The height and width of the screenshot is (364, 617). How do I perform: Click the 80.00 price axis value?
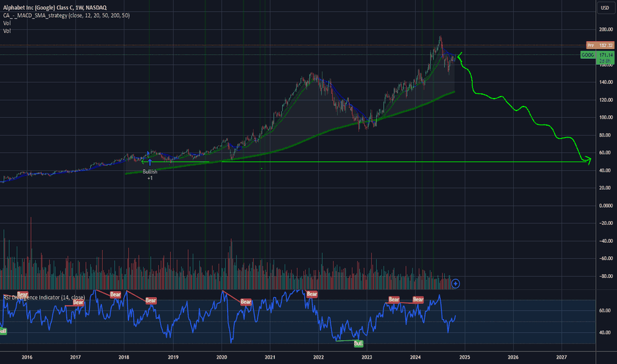(606, 135)
